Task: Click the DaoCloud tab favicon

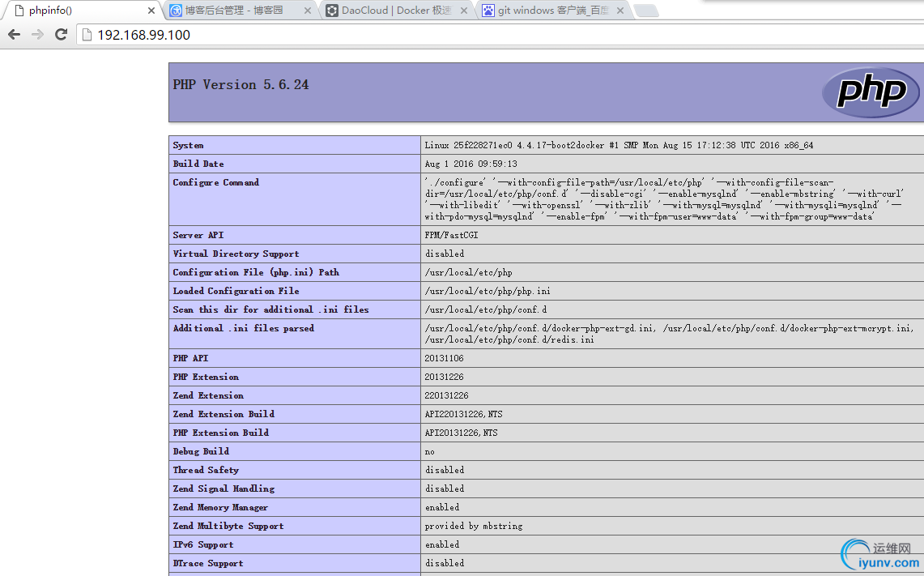Action: (332, 10)
